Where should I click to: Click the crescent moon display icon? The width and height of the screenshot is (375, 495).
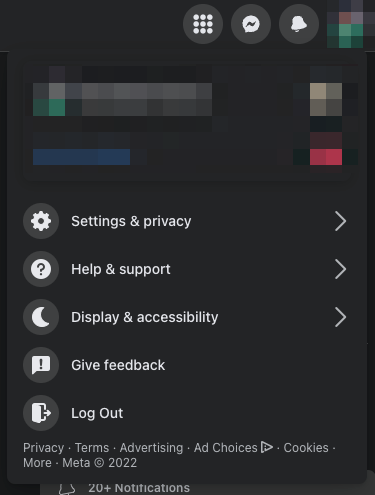[41, 317]
